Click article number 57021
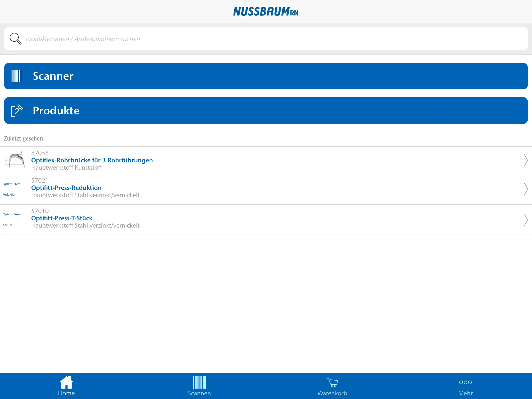This screenshot has height=399, width=532. coord(40,181)
